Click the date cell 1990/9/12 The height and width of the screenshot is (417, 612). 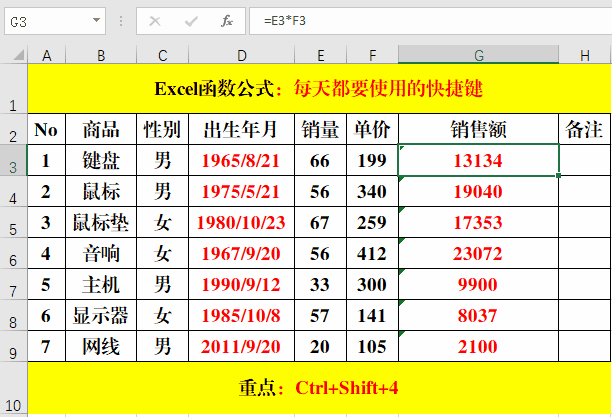241,284
